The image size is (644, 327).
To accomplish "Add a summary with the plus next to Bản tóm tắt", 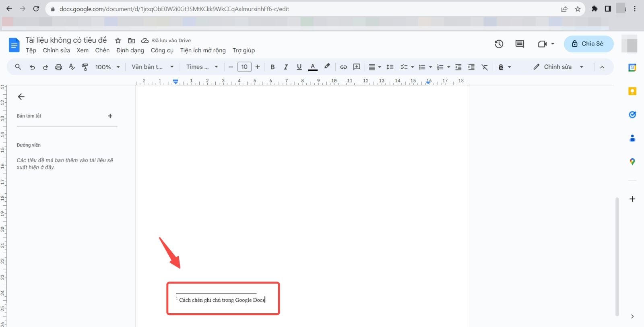I will click(110, 116).
